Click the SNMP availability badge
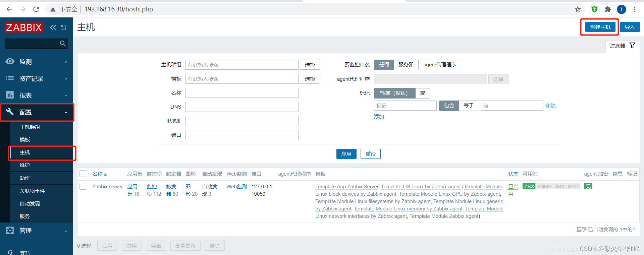The width and height of the screenshot is (644, 255). pos(544,186)
